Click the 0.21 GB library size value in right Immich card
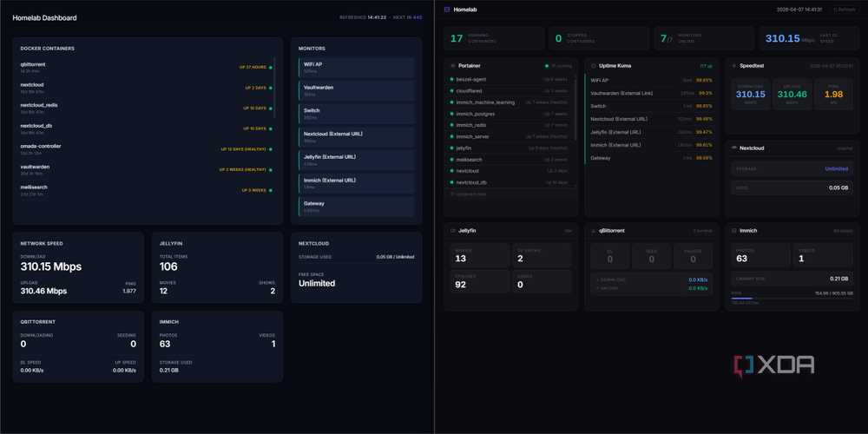 839,279
